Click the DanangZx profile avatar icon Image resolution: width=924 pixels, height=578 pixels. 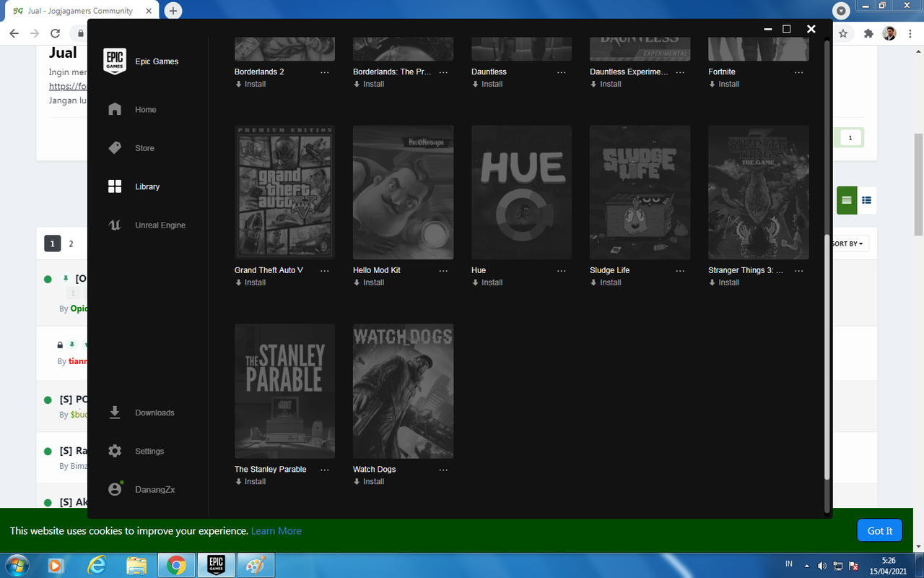tap(115, 489)
